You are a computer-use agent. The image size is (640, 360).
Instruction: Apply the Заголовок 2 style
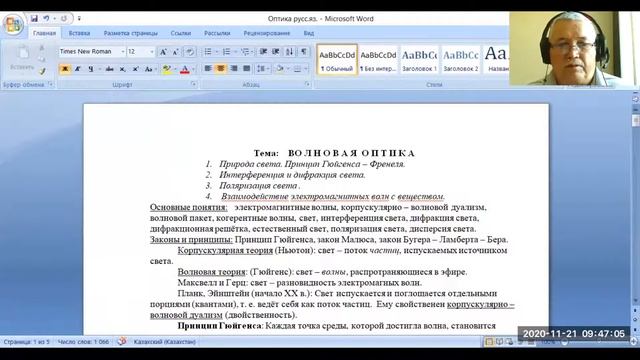[460, 60]
